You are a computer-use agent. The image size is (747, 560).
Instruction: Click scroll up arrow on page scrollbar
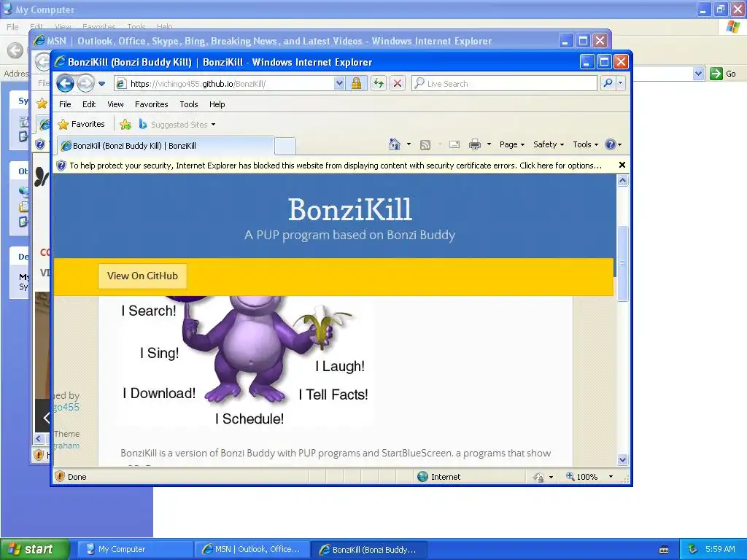coord(622,181)
